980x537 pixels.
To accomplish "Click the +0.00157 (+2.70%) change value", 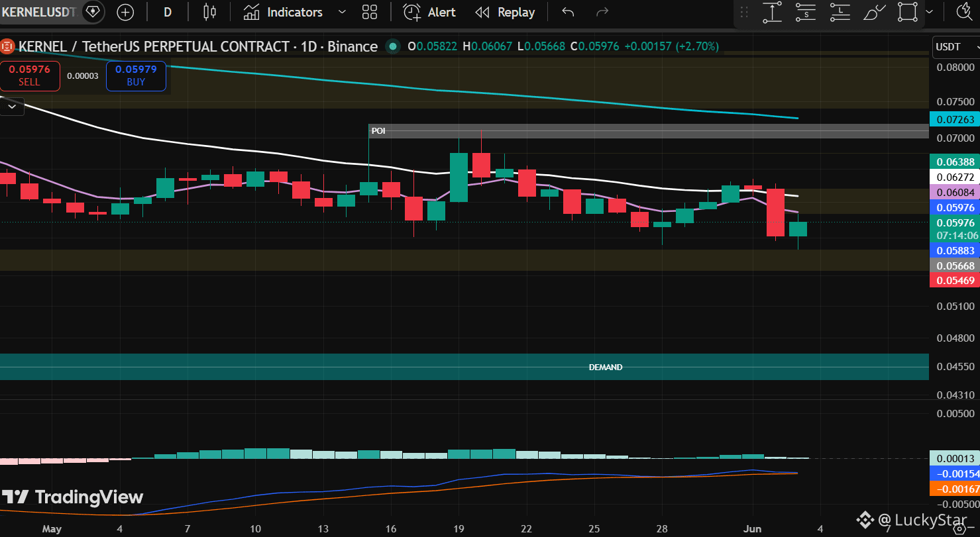I will point(673,46).
